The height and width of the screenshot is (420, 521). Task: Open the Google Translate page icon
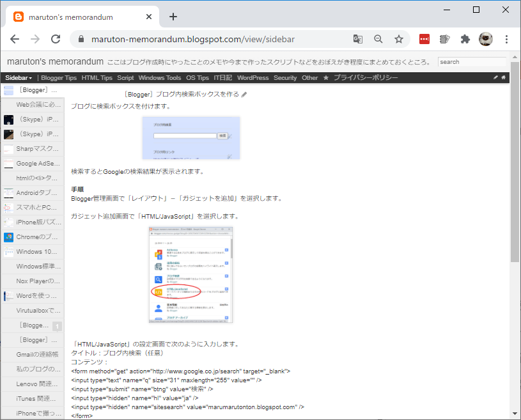[x=357, y=39]
